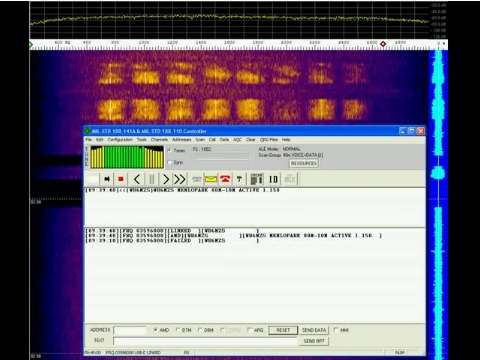Click the green diamond marker on frequency ruler
480x360 pixels.
click(31, 44)
